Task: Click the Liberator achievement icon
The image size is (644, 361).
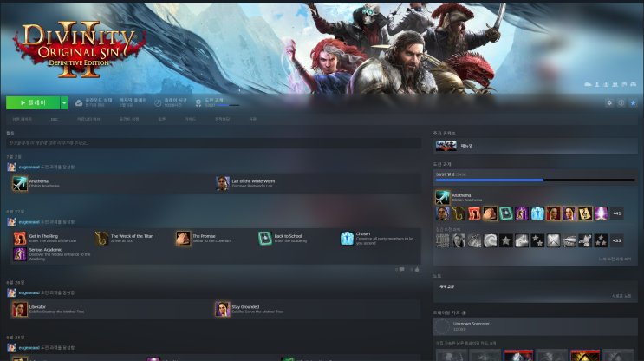Action: click(x=20, y=309)
